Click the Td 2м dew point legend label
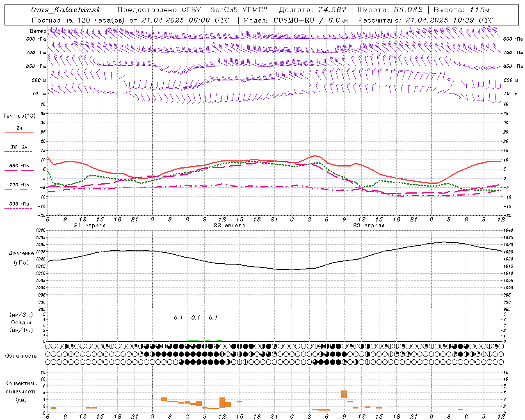The height and width of the screenshot is (420, 525). [19, 147]
